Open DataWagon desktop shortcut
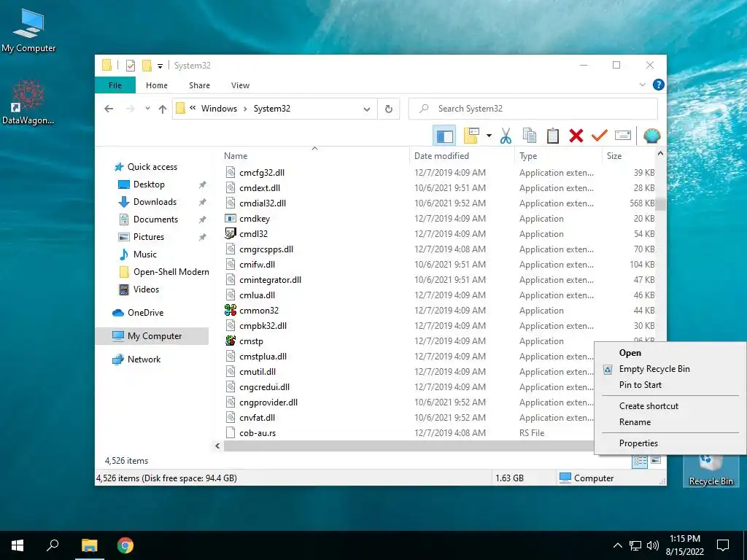This screenshot has width=747, height=560. [x=28, y=103]
